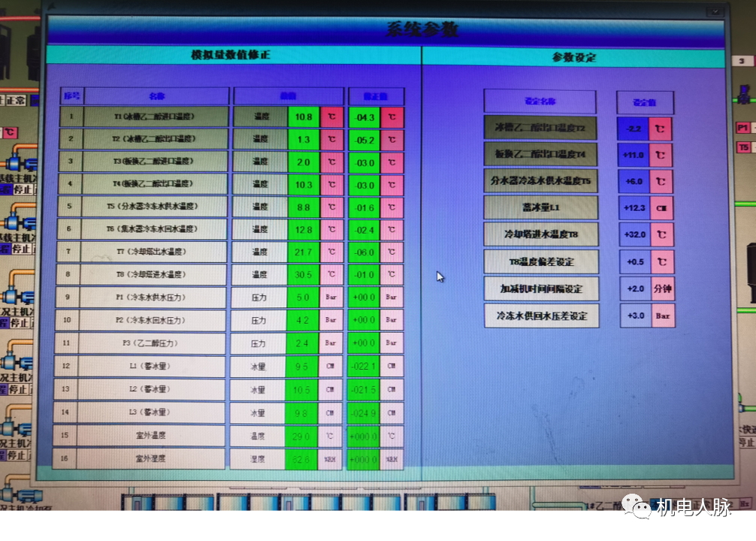Click the 板换乙二醇出口温度T4 setting label
756x541 pixels.
coord(540,155)
